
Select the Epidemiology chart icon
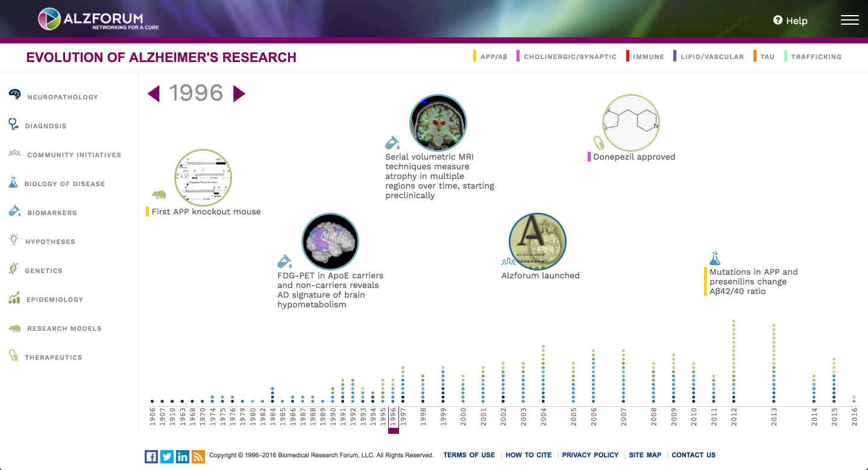(14, 298)
